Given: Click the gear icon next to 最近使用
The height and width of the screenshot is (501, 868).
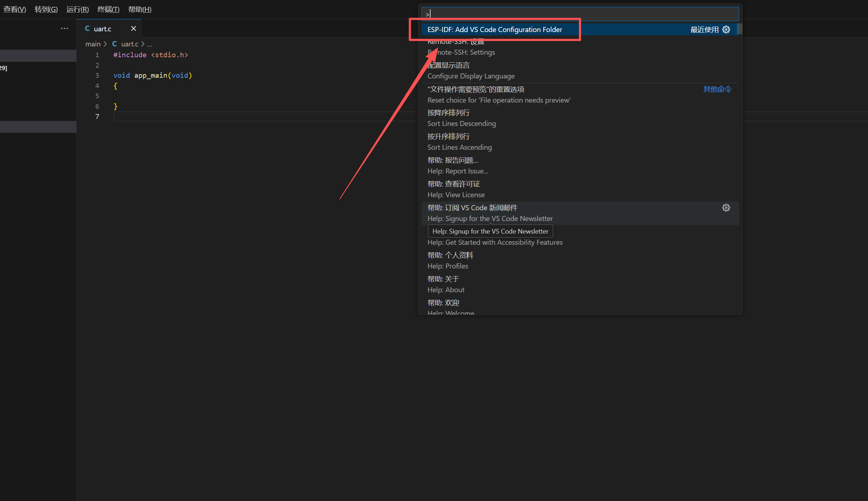Looking at the screenshot, I should pos(726,30).
